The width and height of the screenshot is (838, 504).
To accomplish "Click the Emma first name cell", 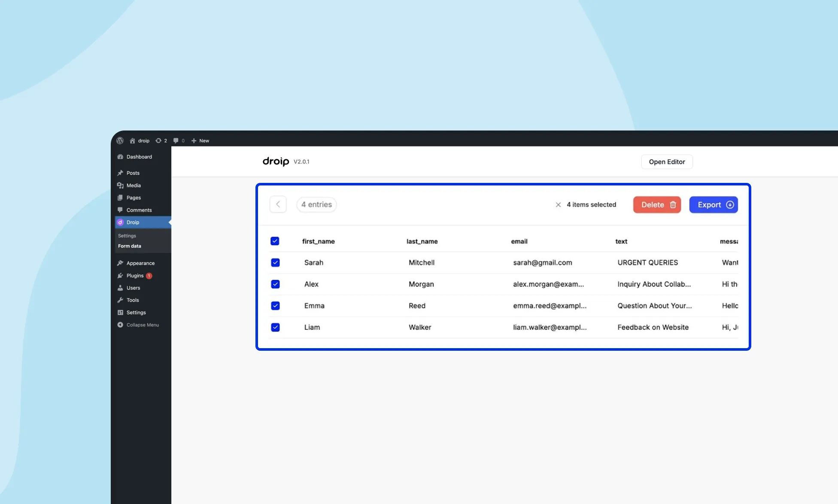I will click(x=314, y=306).
